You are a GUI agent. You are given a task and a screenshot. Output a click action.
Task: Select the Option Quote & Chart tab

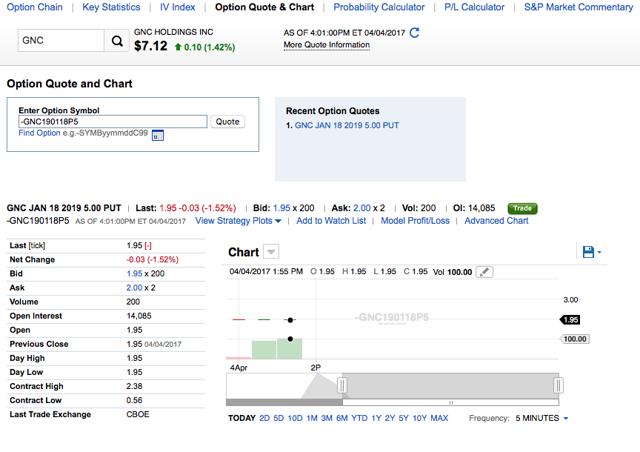[264, 7]
